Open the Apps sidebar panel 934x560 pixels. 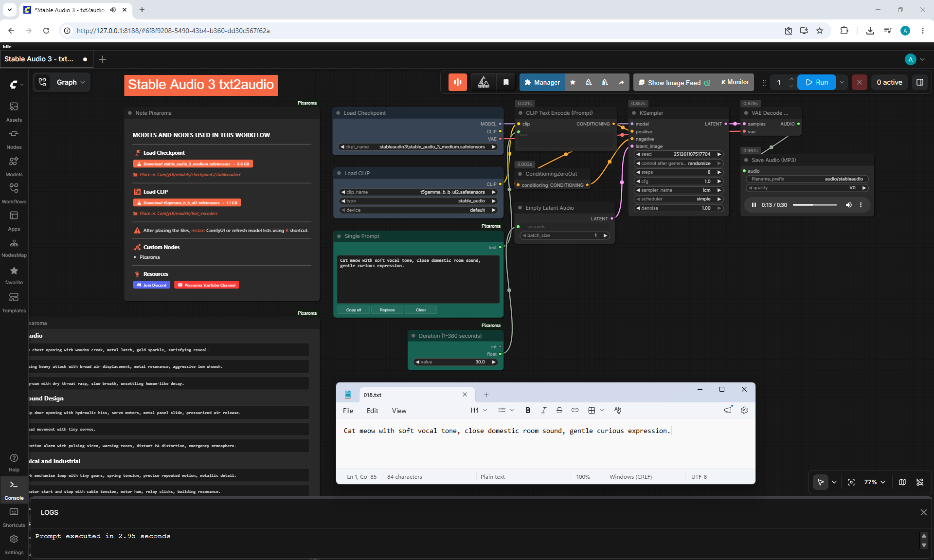click(x=14, y=221)
